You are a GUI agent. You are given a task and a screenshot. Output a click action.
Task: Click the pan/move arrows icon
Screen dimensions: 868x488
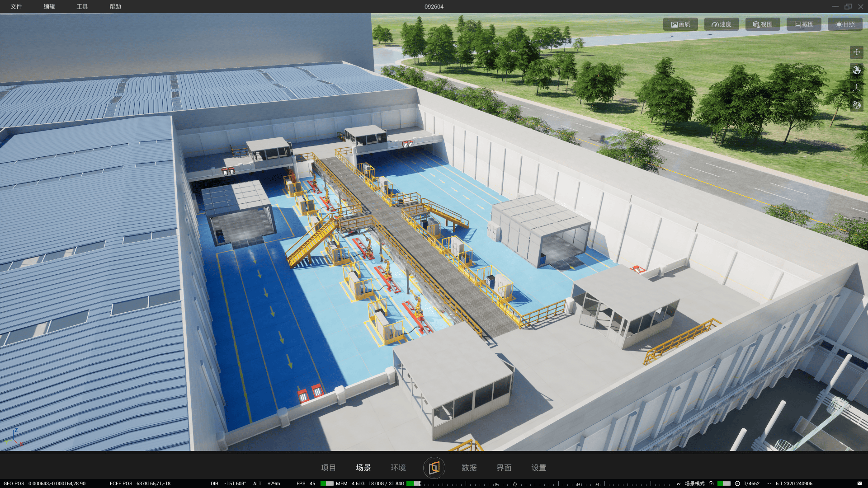click(x=856, y=52)
